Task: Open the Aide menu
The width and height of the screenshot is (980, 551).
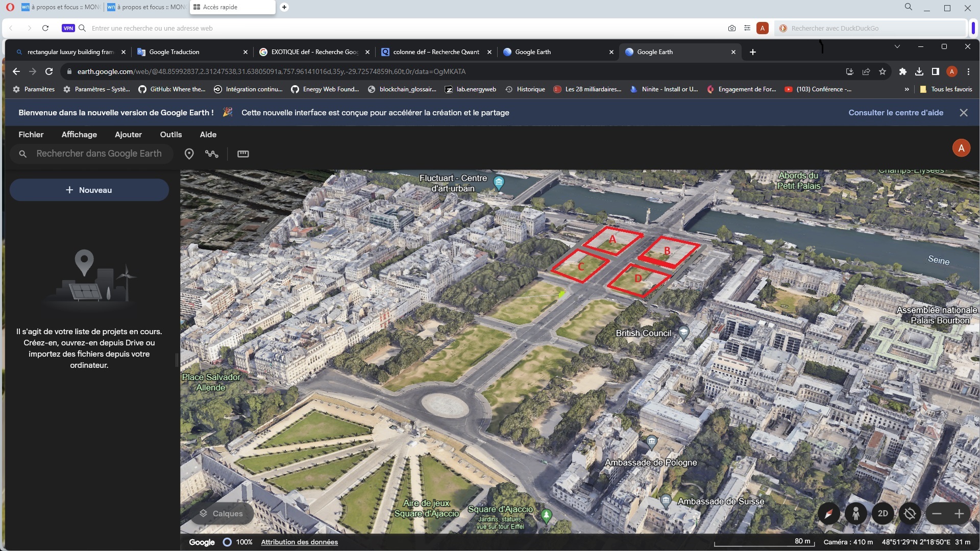Action: click(x=208, y=135)
